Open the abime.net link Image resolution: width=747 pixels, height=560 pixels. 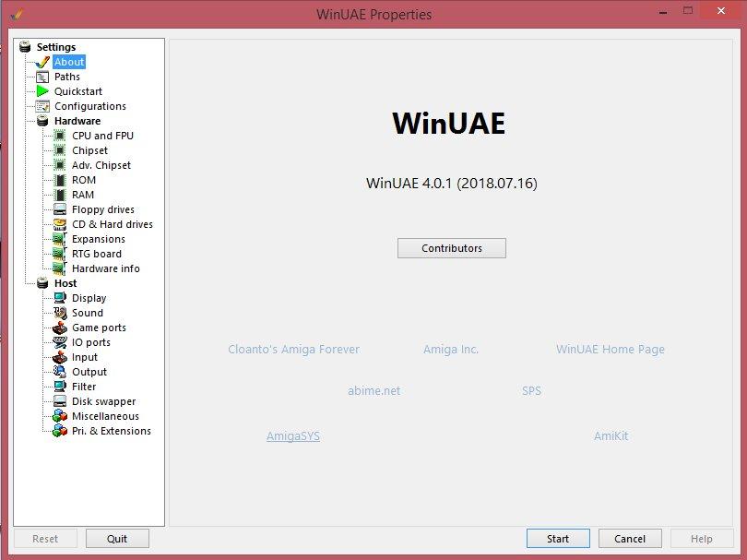click(x=374, y=391)
